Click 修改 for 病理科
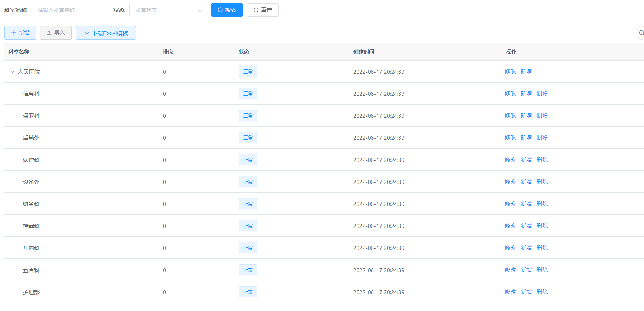This screenshot has height=311, width=644. coord(510,160)
